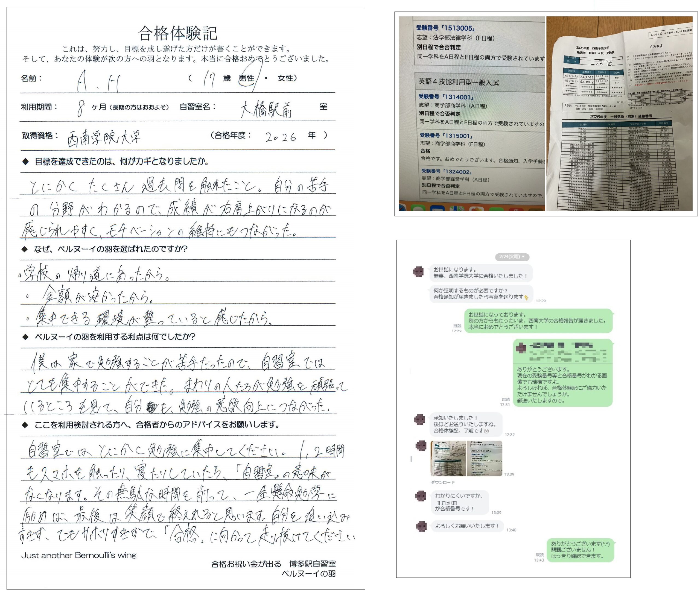
Task: Select the circled 男性 option
Action: point(246,78)
